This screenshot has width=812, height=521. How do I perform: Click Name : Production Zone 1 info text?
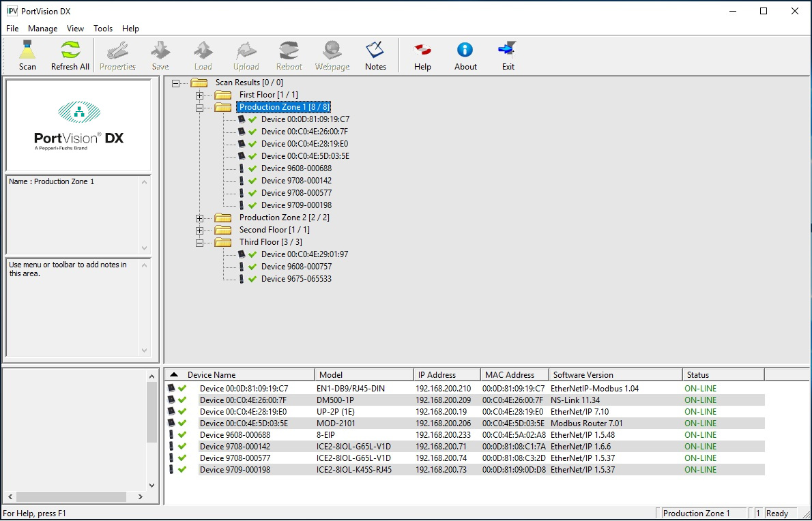tap(51, 181)
